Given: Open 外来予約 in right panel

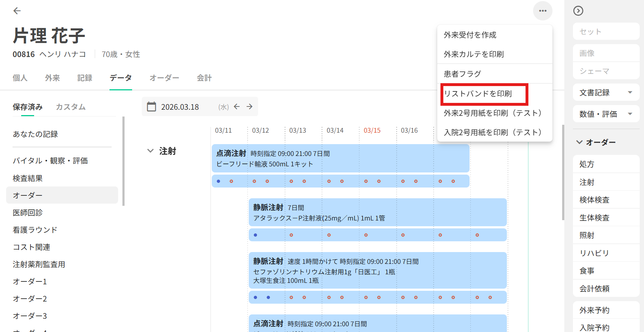Looking at the screenshot, I should (x=606, y=310).
